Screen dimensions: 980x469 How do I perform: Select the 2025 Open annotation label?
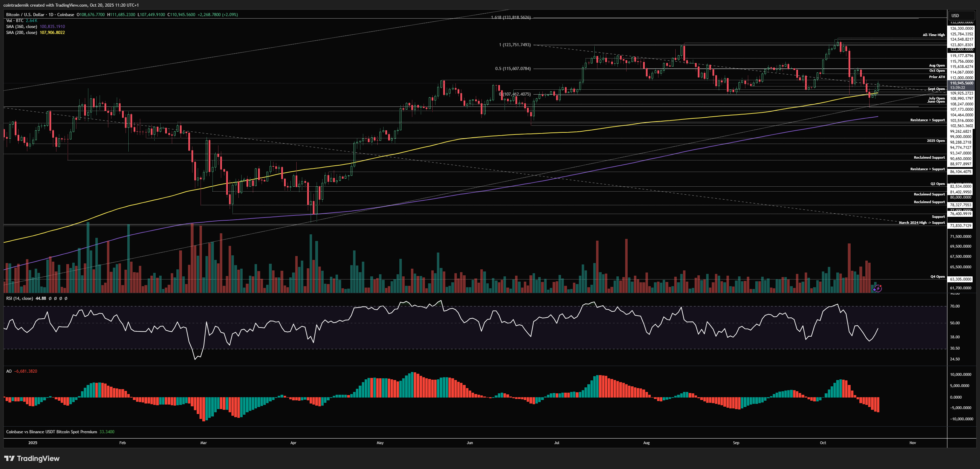(935, 140)
